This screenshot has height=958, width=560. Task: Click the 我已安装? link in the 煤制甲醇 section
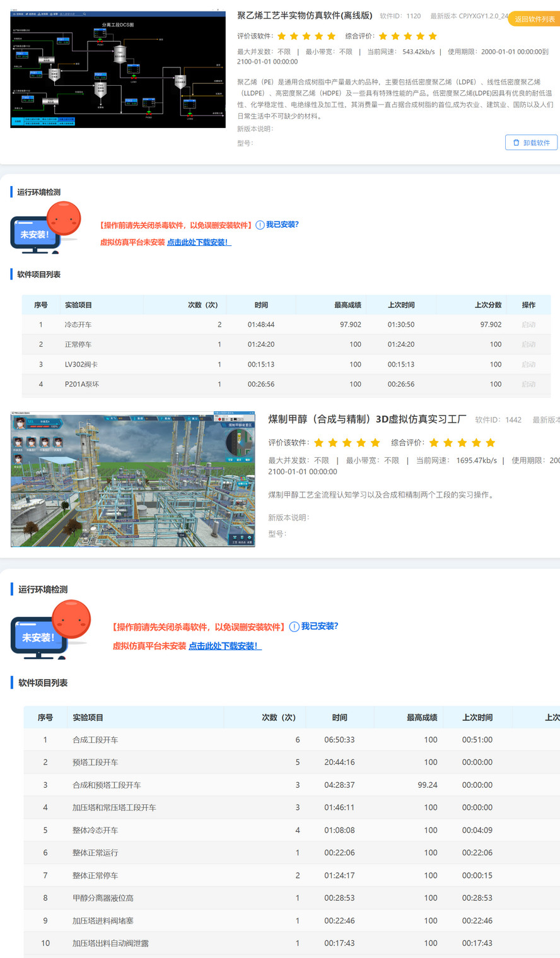point(320,626)
